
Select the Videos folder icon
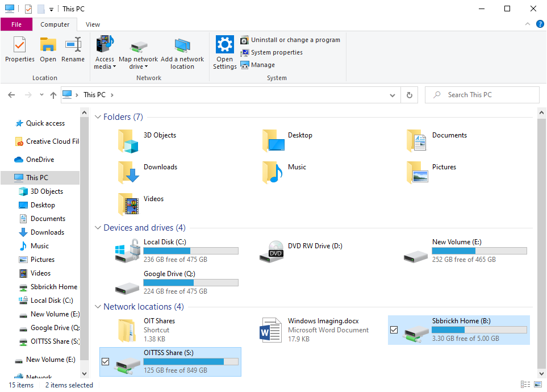click(128, 204)
